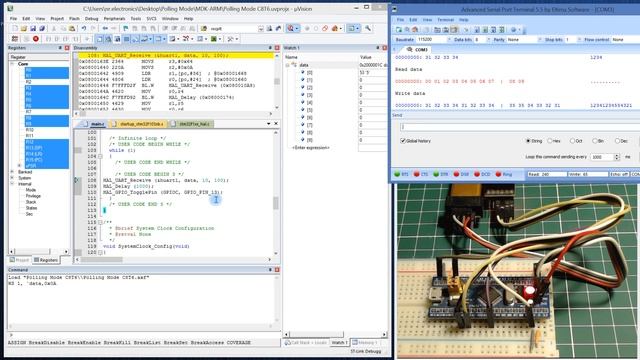Click the Reset CPU icon in debug toolbar
The height and width of the screenshot is (360, 640).
pos(15,39)
